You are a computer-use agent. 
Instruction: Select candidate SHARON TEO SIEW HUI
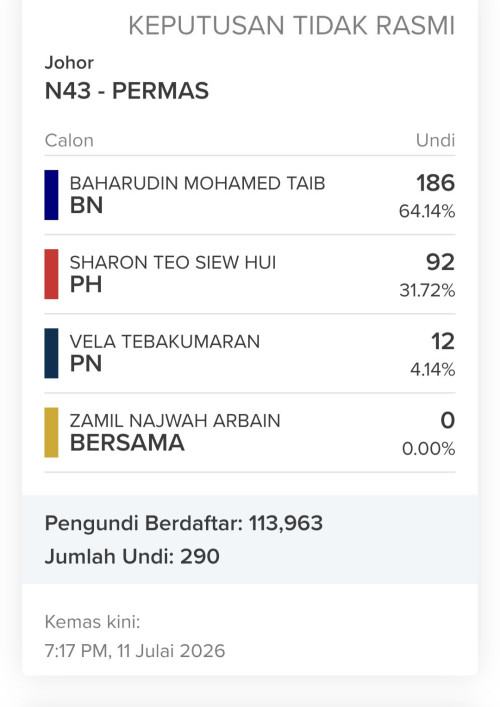173,262
